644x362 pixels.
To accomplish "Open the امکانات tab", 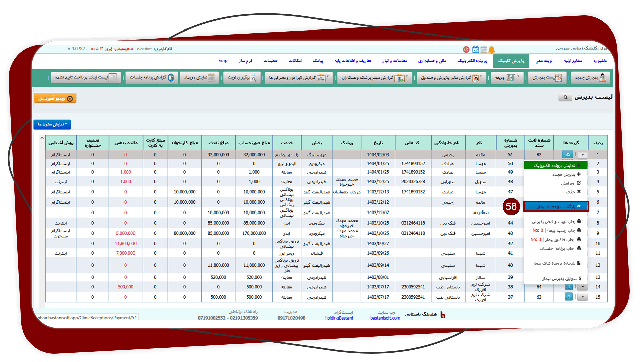I will (295, 61).
